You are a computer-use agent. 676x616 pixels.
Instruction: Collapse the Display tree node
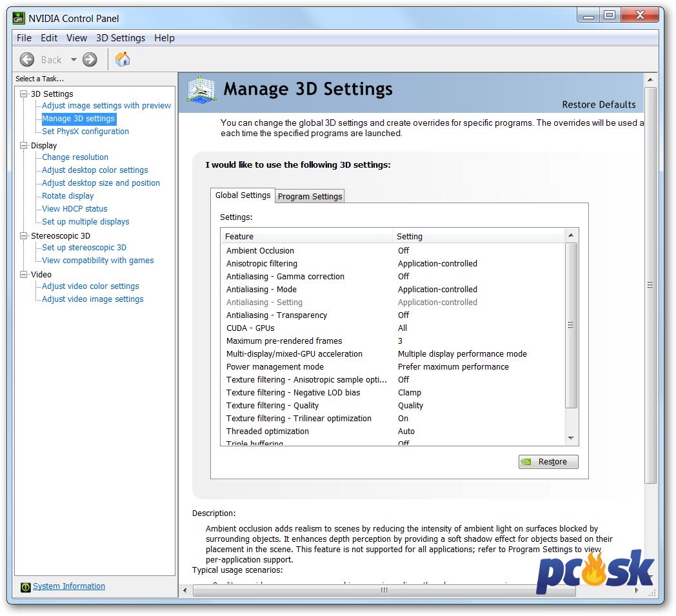click(x=24, y=146)
